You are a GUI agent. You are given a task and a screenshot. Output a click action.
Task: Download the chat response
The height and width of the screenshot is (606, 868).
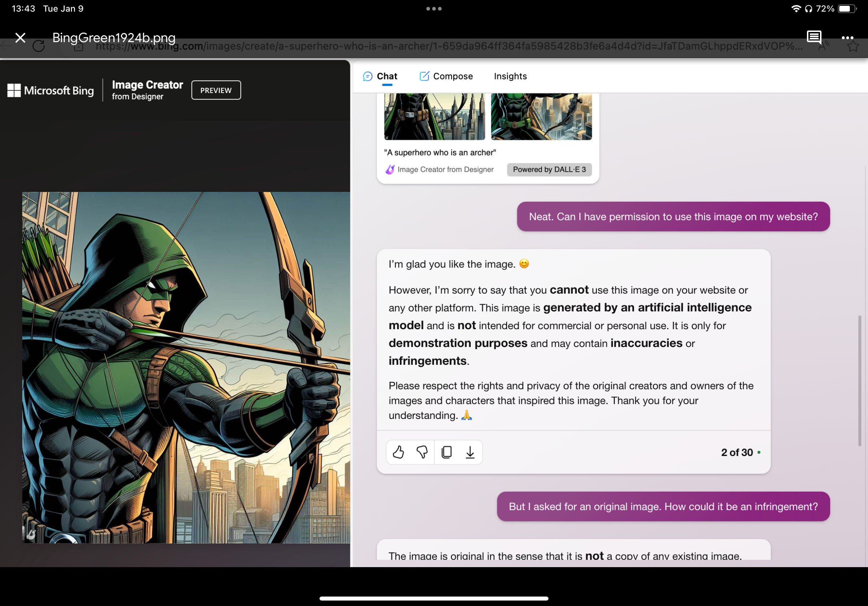tap(470, 452)
